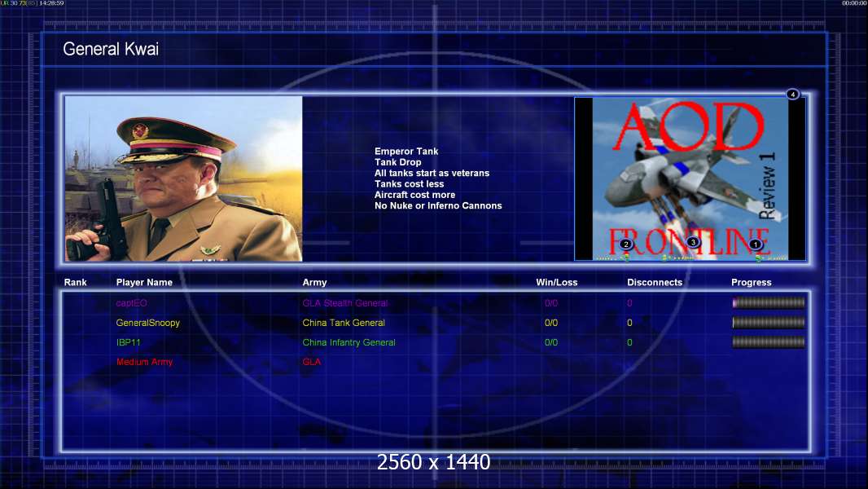This screenshot has width=868, height=489.
Task: Click IBP11's disconnects value
Action: click(629, 342)
